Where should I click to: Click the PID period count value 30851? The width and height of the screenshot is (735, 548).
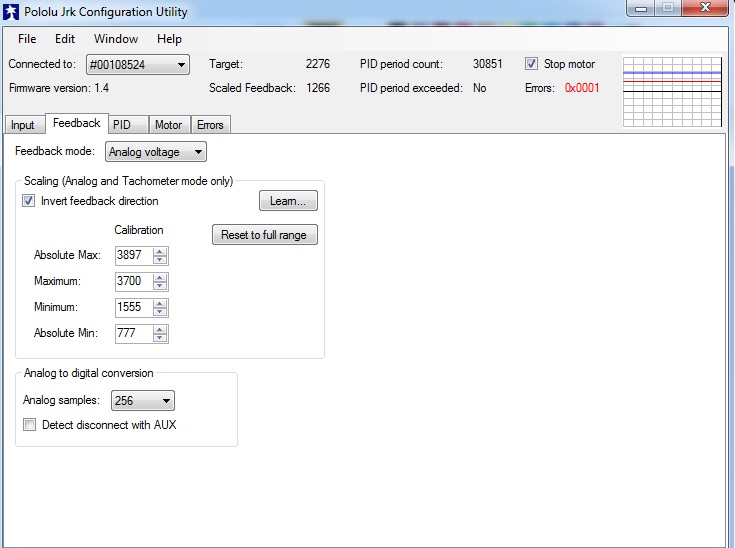pyautogui.click(x=488, y=64)
